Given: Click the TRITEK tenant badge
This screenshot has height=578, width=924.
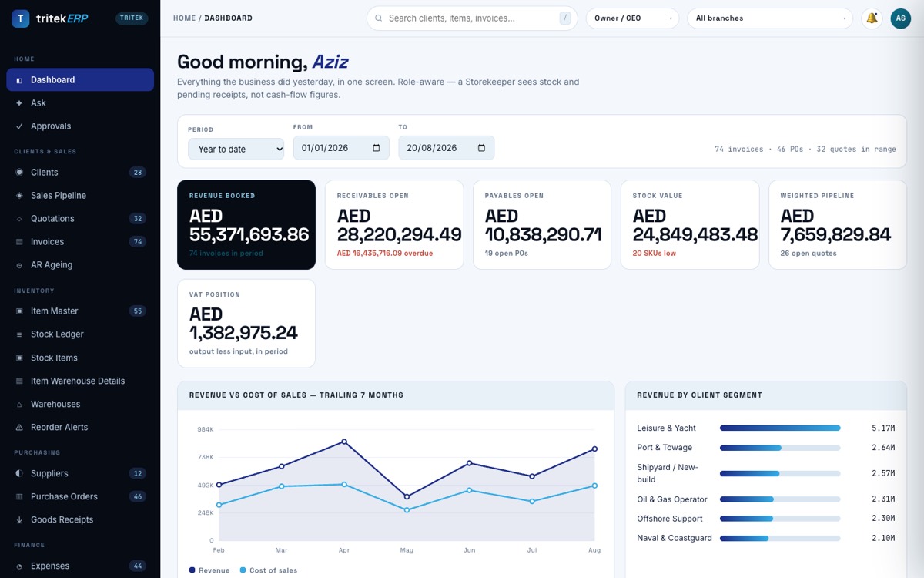Looking at the screenshot, I should pos(132,18).
